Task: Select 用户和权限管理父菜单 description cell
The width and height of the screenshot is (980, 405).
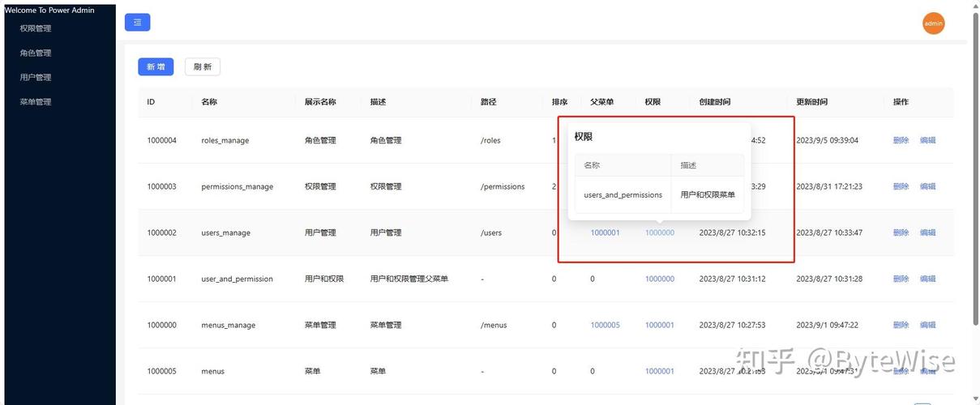Action: pyautogui.click(x=409, y=279)
